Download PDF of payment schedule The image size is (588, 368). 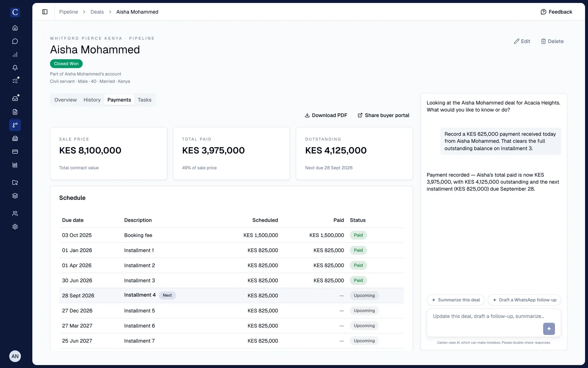(326, 115)
